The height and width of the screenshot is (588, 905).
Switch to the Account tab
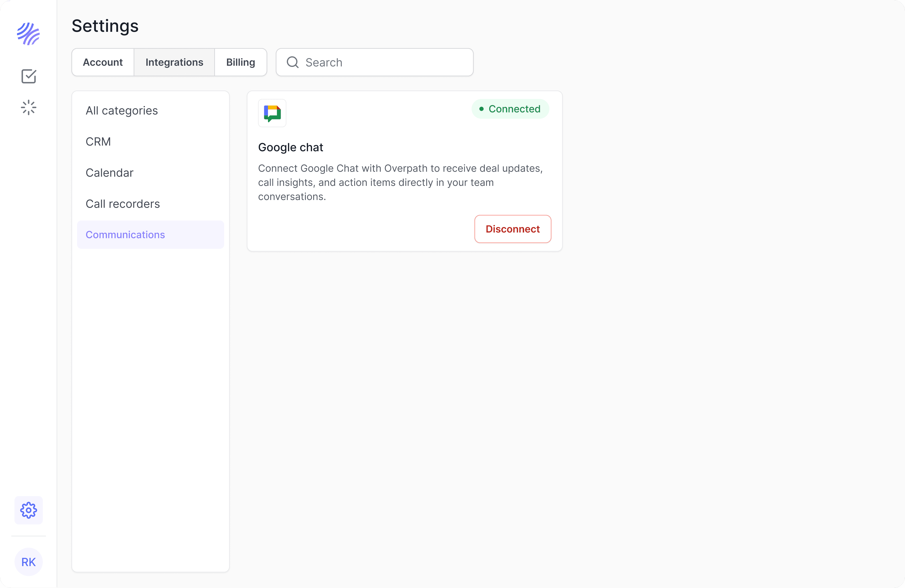pos(103,62)
